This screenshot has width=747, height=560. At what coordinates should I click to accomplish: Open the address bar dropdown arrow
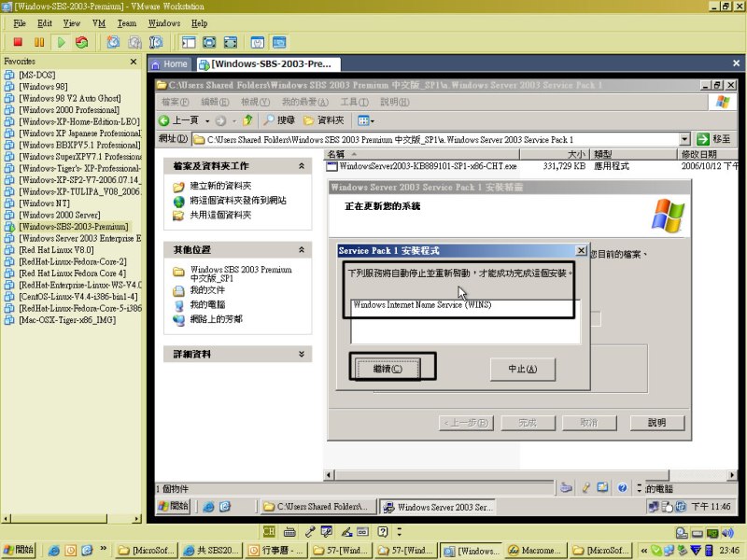(x=684, y=139)
